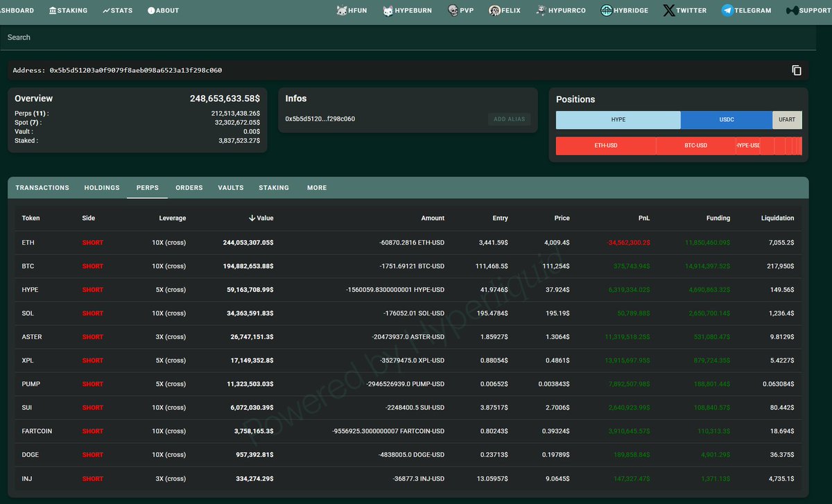Screen dimensions: 832x504
Task: Click the Staked overview amount 3,837,523.27$
Action: 239,141
